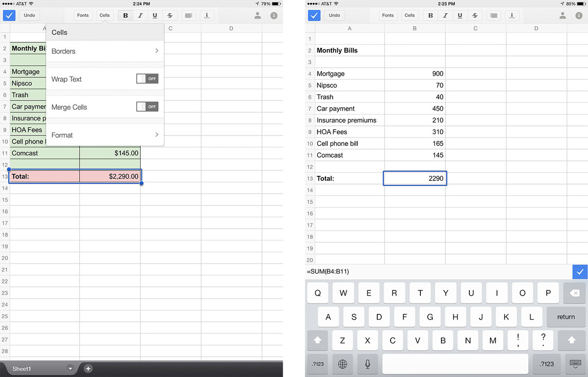Turn on the Merge Cells switch

pos(147,107)
